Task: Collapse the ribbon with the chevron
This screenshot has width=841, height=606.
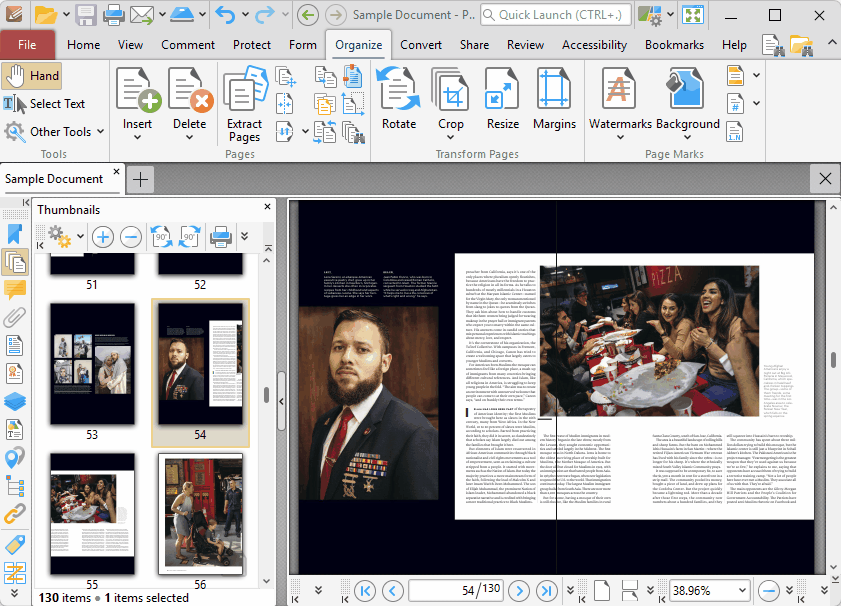Action: tap(832, 42)
